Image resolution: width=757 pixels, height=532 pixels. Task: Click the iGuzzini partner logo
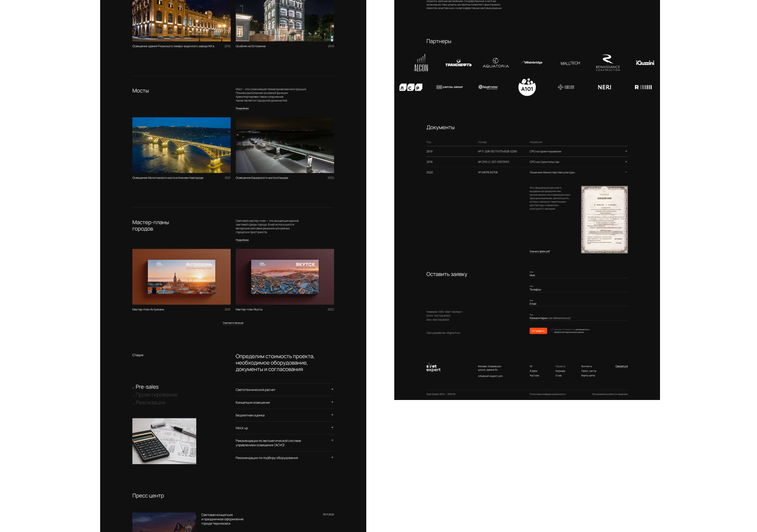[x=645, y=63]
